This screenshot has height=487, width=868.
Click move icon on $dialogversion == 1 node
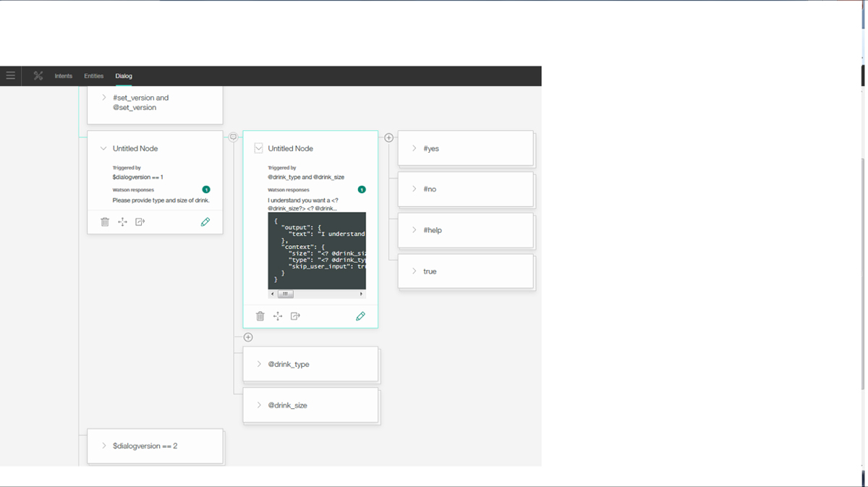coord(122,222)
